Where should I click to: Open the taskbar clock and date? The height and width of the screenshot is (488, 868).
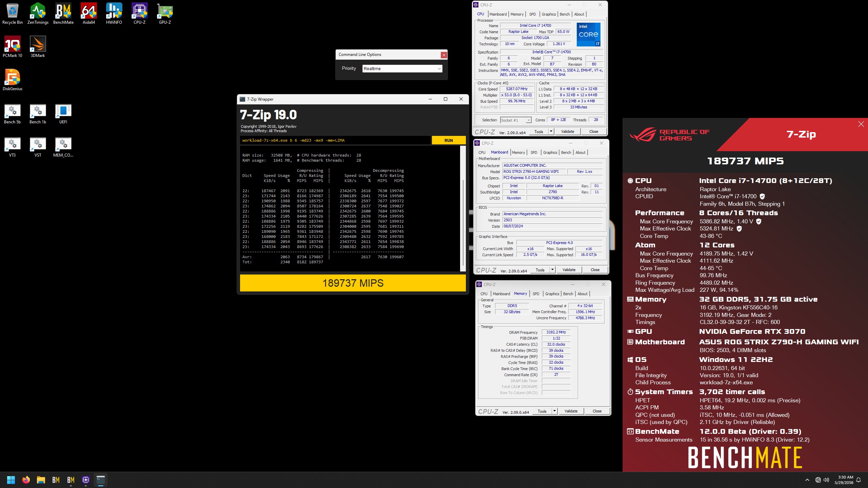(x=844, y=480)
